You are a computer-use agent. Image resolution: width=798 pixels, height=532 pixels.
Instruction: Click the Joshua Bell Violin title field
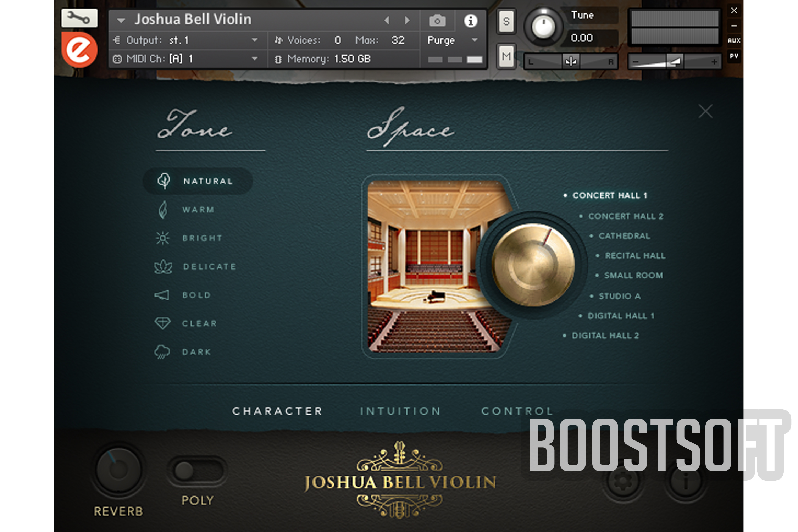[193, 20]
